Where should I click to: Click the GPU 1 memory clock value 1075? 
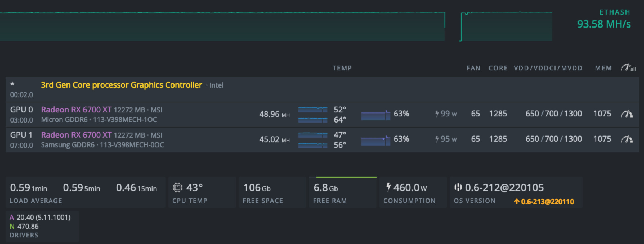[602, 139]
